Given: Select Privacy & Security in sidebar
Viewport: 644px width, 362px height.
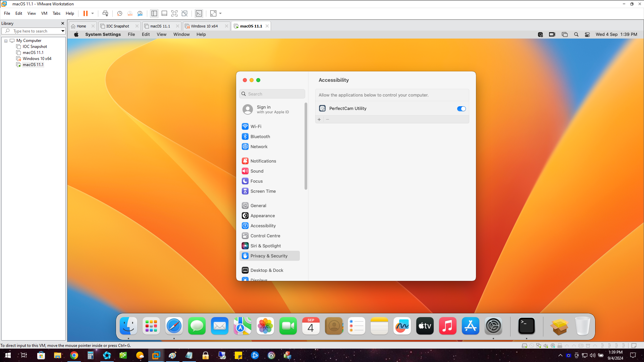Looking at the screenshot, I should point(270,256).
